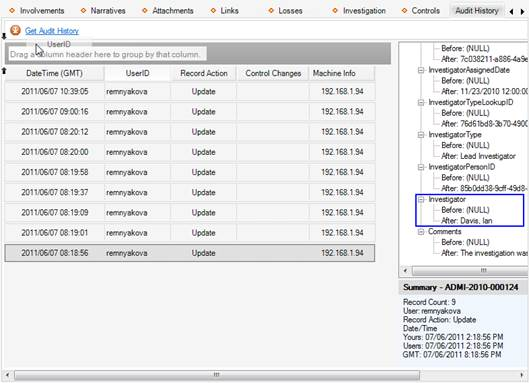The height and width of the screenshot is (383, 529).
Task: Select the Links tab
Action: (225, 11)
